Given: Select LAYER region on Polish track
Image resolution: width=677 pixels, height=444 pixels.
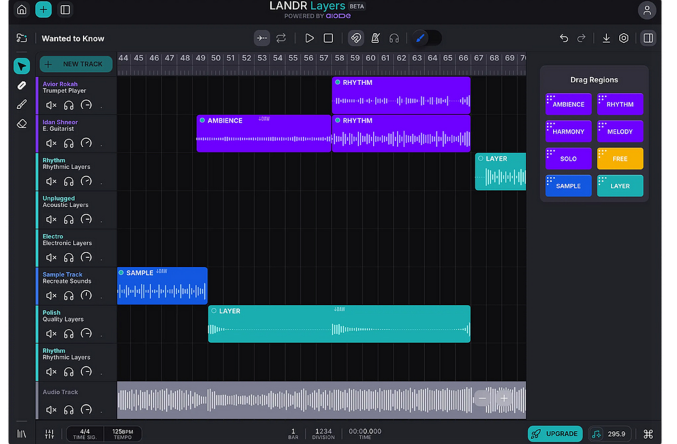Looking at the screenshot, I should click(339, 324).
